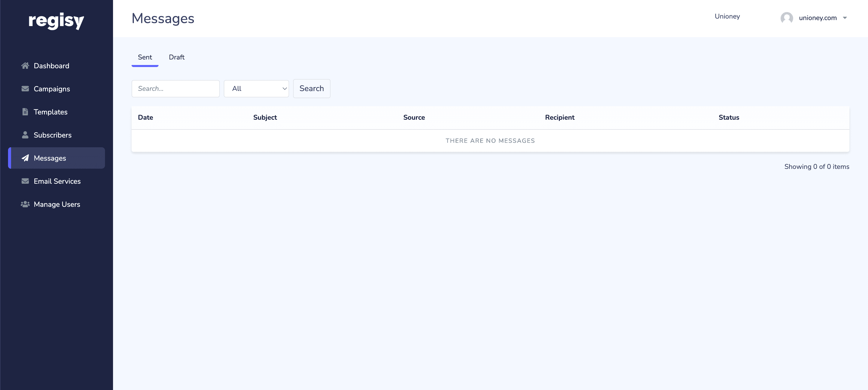Click the regisy logo
Image resolution: width=868 pixels, height=390 pixels.
[x=56, y=21]
